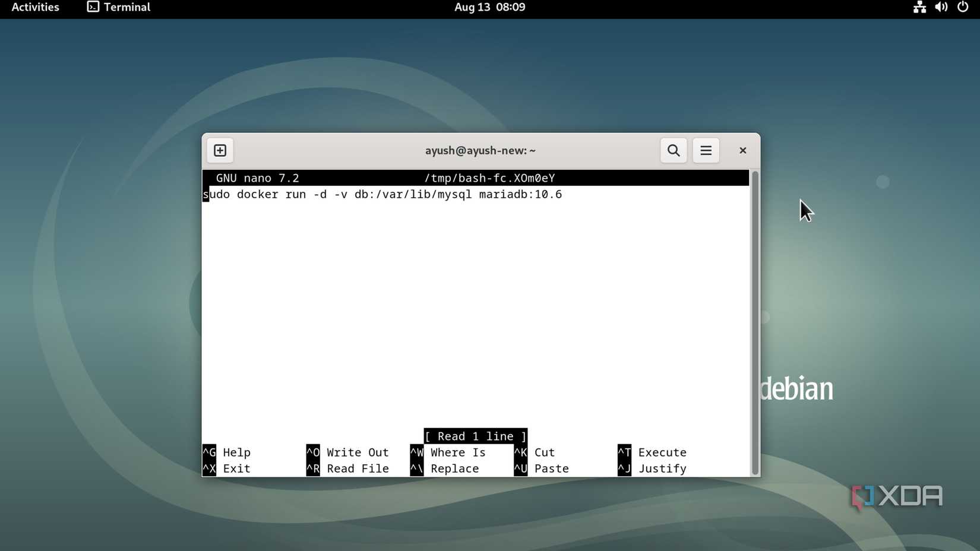Click the volume icon in the top bar
This screenshot has width=980, height=551.
pos(941,8)
